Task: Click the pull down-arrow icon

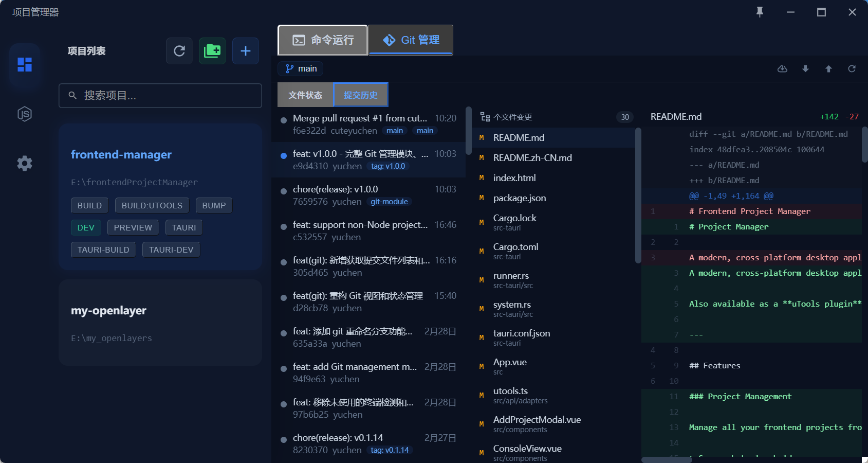Action: [805, 69]
